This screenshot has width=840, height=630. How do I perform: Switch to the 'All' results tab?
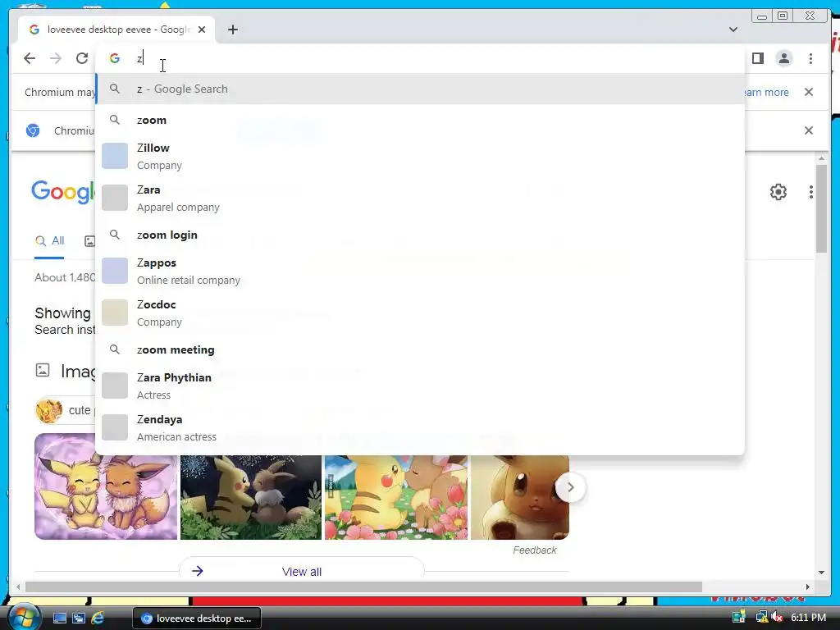(49, 241)
